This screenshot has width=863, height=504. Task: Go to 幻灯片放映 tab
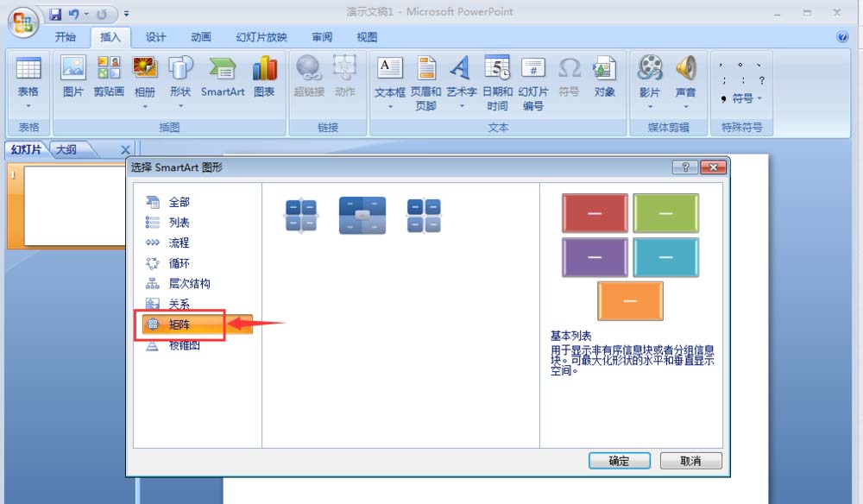click(x=261, y=37)
